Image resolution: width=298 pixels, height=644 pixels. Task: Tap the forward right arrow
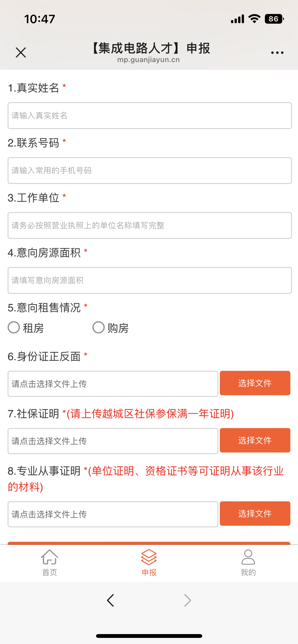(187, 600)
